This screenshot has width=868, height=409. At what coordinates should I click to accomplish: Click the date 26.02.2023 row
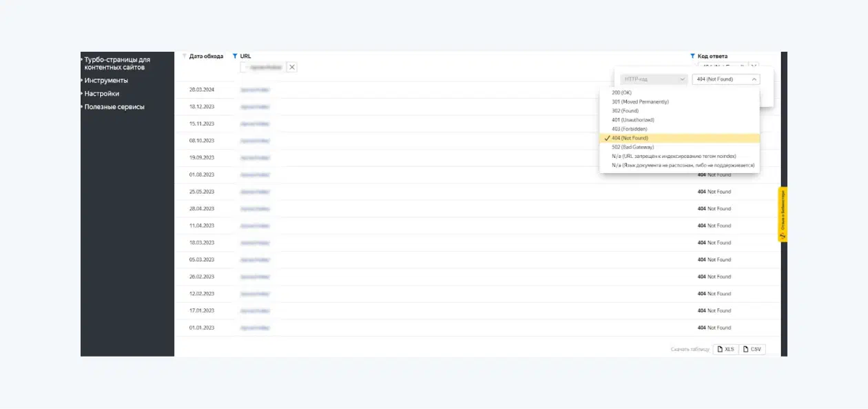[202, 277]
